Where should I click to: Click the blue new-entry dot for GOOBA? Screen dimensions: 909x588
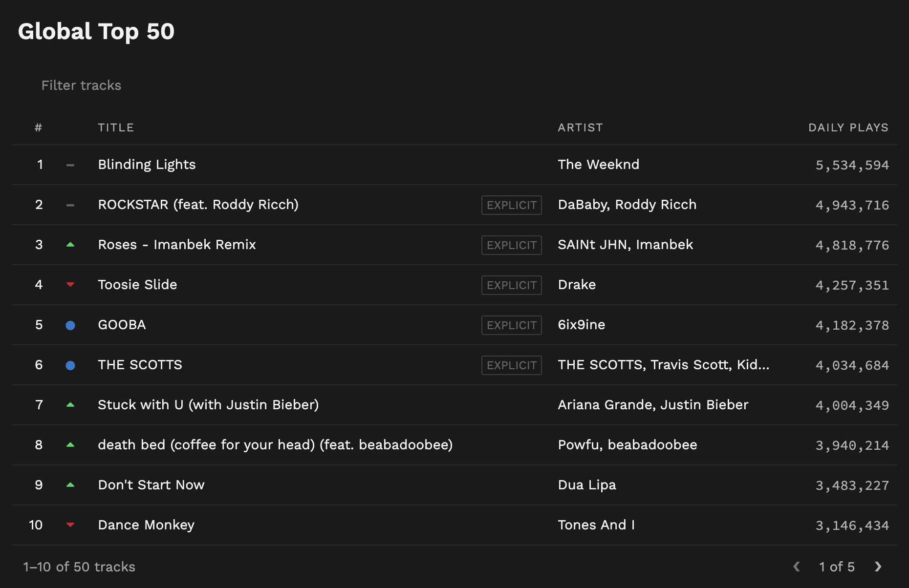click(x=70, y=325)
